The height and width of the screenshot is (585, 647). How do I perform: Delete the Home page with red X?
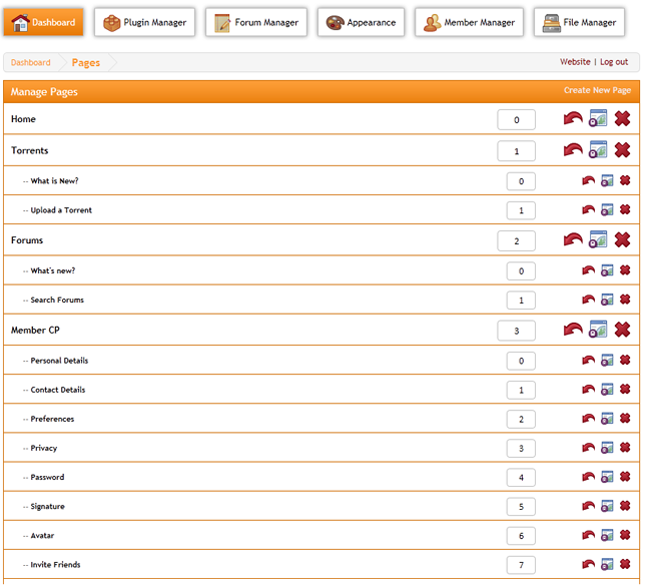coord(622,119)
